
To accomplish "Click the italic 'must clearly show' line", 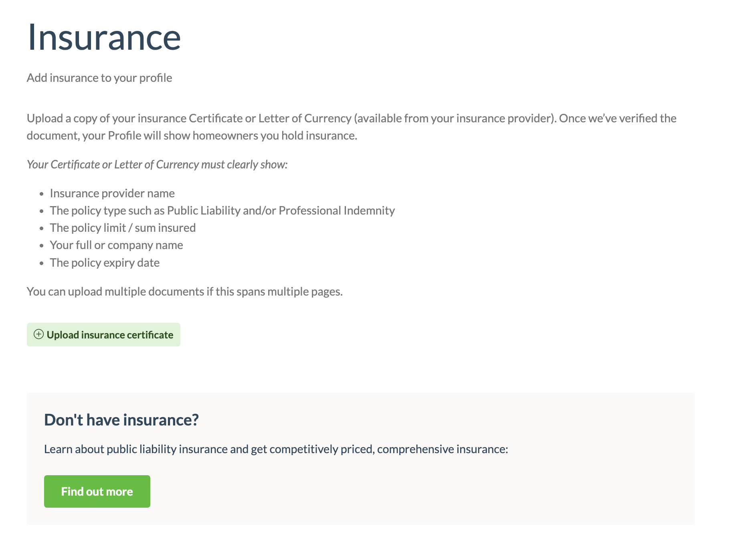I will 157,164.
